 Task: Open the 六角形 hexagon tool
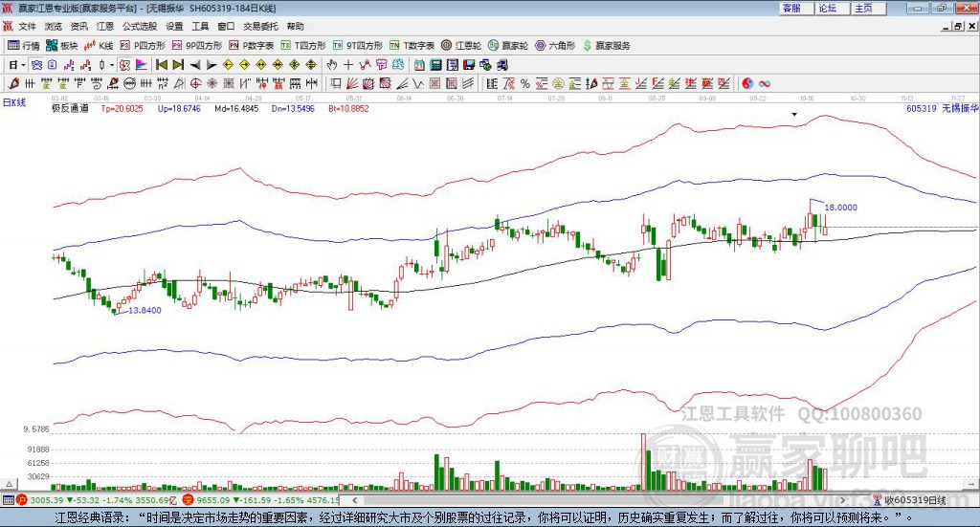555,46
